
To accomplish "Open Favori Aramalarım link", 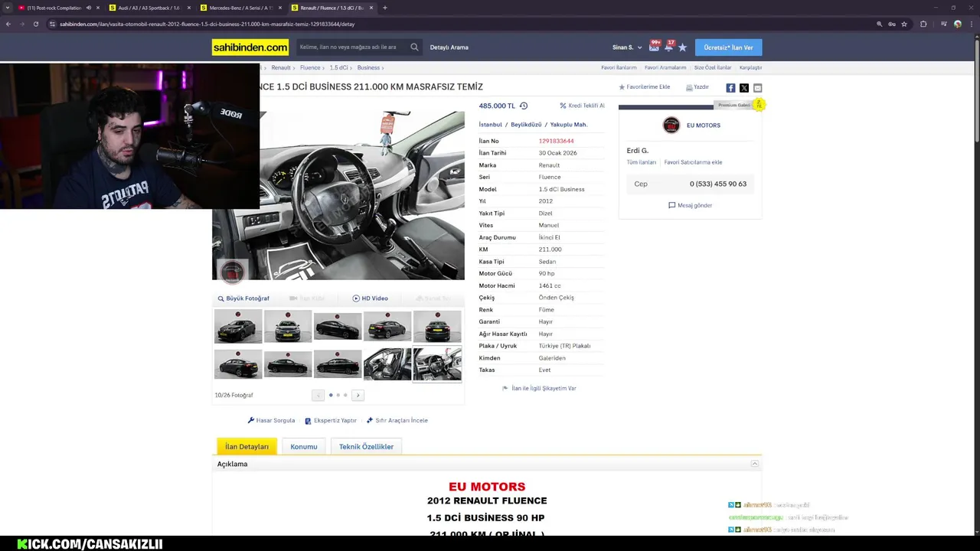I will pos(665,67).
